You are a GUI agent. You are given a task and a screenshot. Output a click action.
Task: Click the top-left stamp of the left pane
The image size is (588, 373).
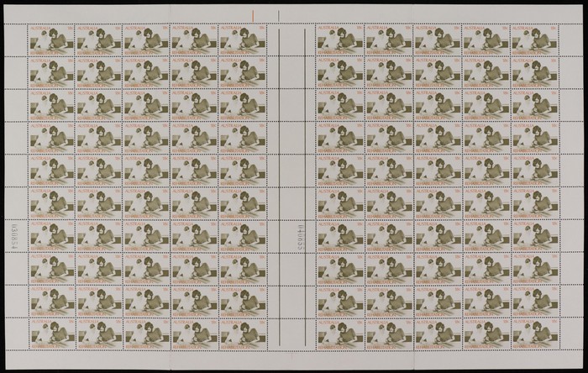50,39
